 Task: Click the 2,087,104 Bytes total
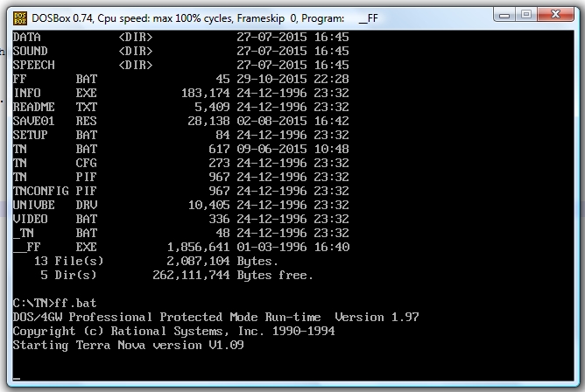tap(222, 262)
